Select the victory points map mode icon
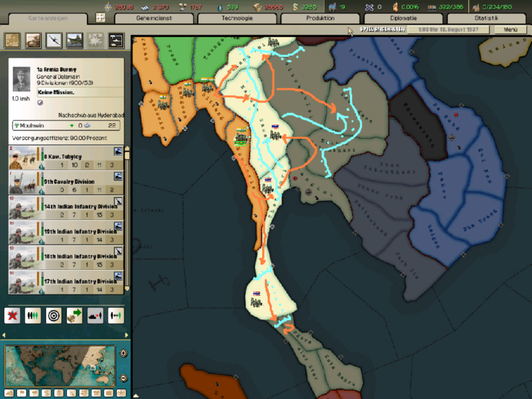Image resolution: width=532 pixels, height=399 pixels. coord(108,393)
